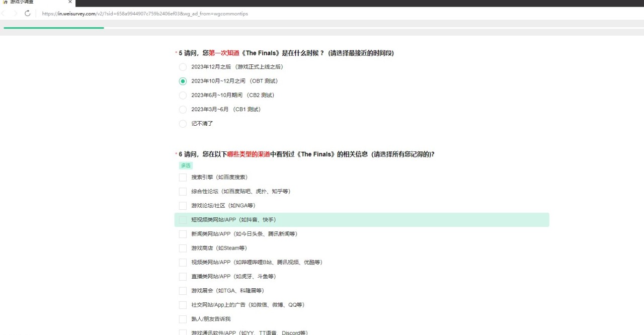Pick the 记不清了 radio option

point(183,123)
